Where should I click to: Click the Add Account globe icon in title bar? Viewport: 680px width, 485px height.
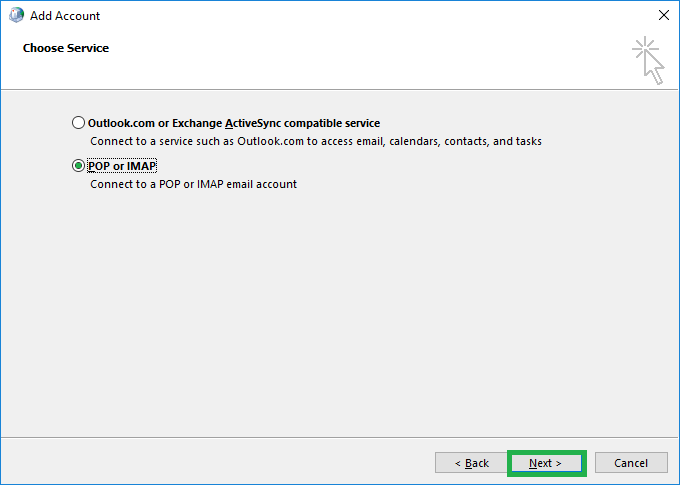[x=16, y=15]
